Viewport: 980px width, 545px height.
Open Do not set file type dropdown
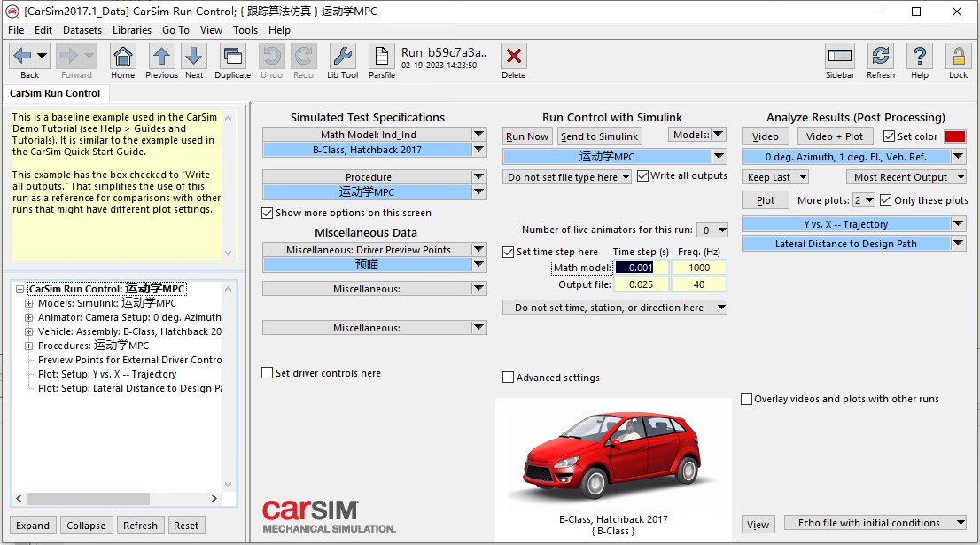[x=567, y=177]
